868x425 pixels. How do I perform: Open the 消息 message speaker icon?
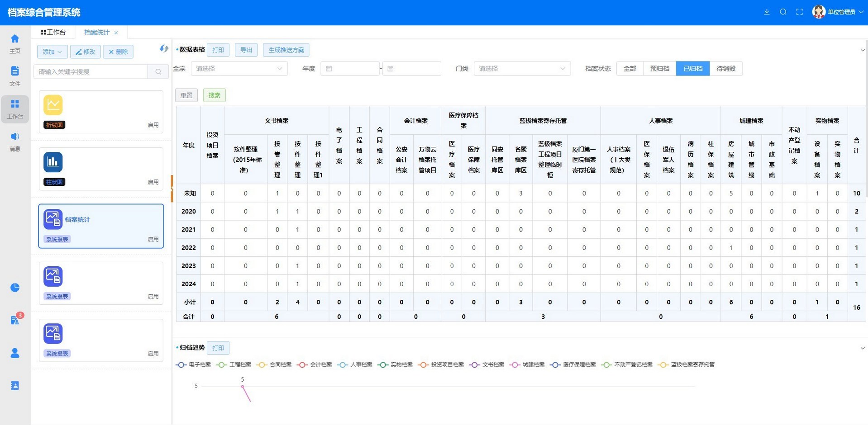click(x=15, y=141)
